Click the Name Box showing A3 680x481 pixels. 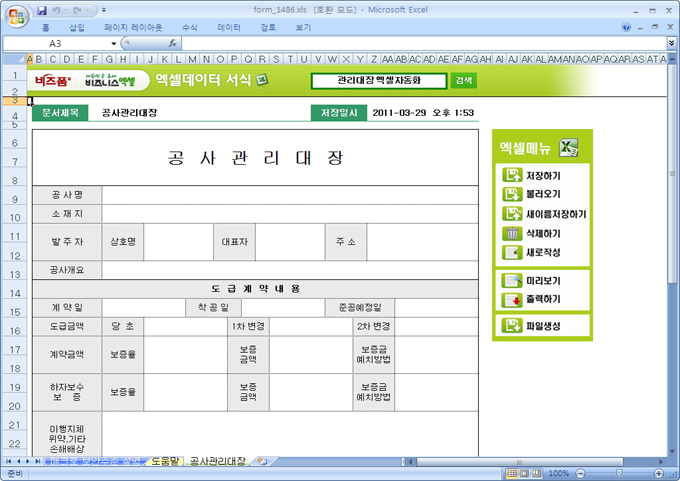pos(56,44)
